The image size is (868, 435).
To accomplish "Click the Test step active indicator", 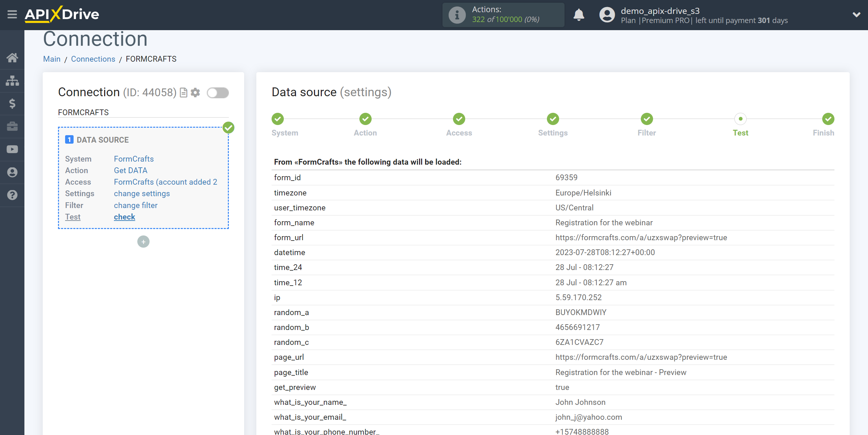I will [741, 119].
